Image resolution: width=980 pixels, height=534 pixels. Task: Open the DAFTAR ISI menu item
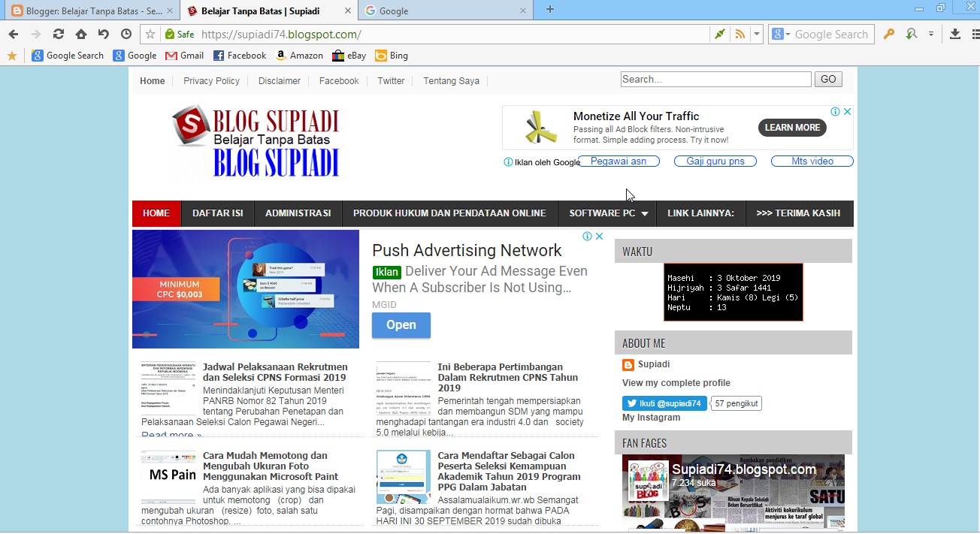point(218,213)
